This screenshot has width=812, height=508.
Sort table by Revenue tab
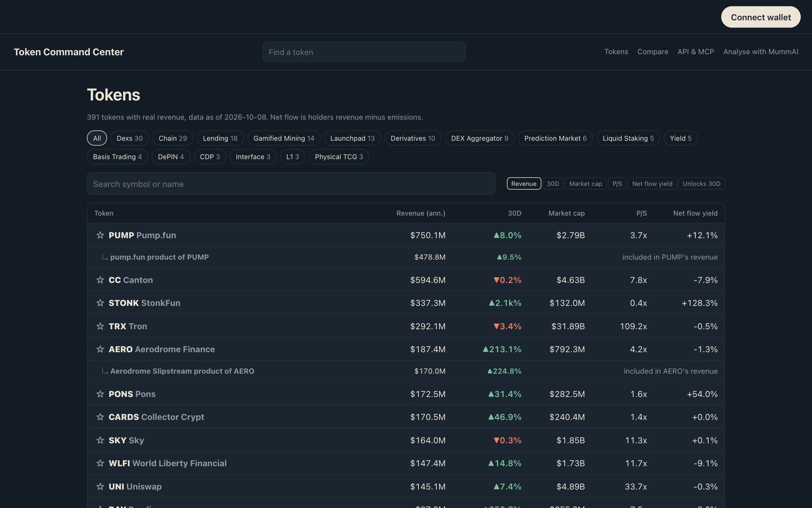click(x=524, y=184)
